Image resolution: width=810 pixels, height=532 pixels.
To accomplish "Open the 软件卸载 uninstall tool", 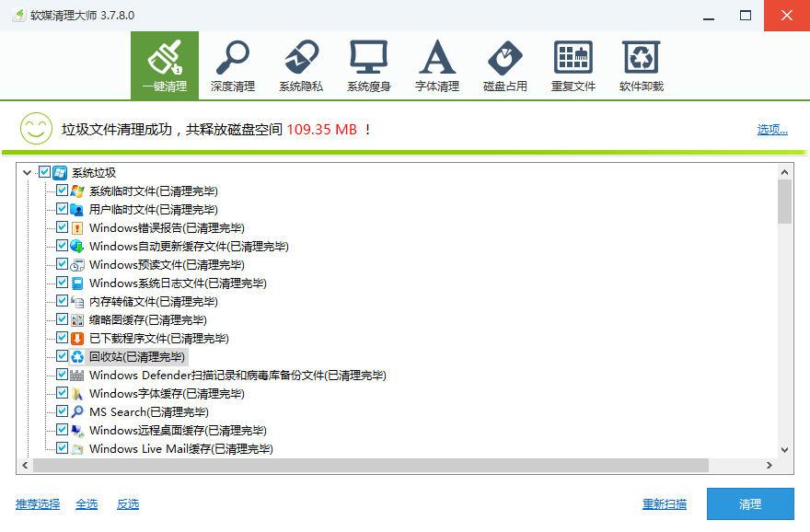I will (x=641, y=65).
